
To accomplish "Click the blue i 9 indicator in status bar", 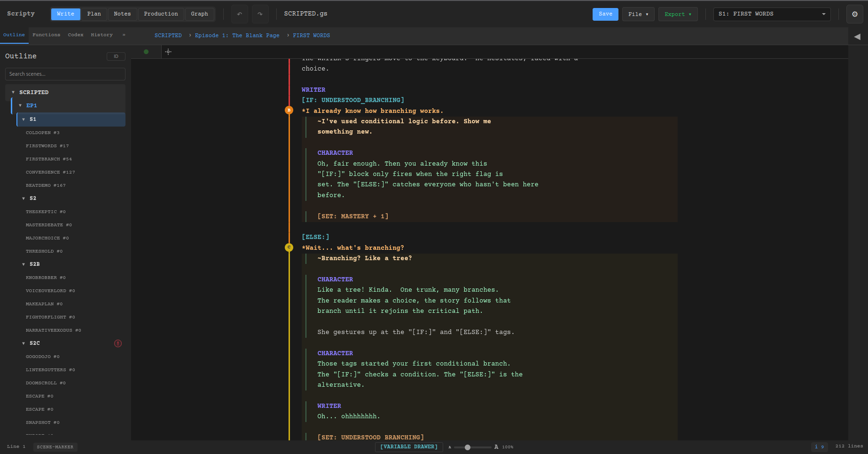I will (819, 447).
